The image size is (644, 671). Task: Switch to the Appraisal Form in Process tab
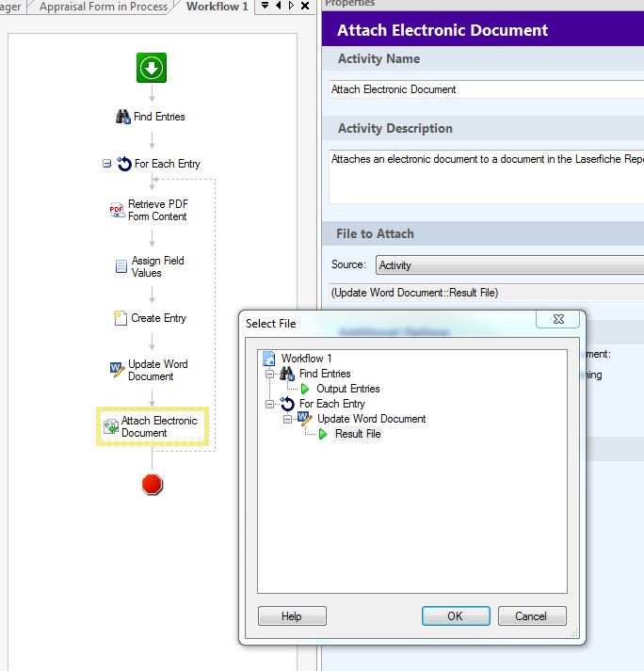(x=104, y=7)
